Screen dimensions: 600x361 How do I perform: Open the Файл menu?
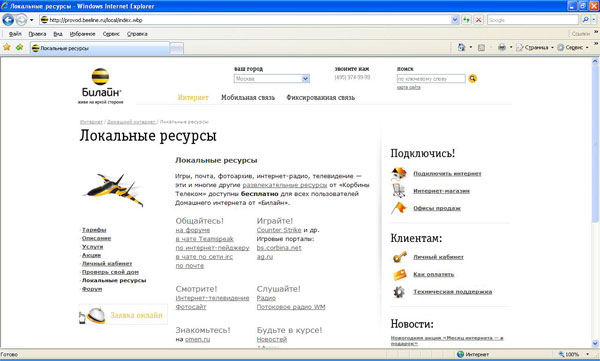point(15,34)
